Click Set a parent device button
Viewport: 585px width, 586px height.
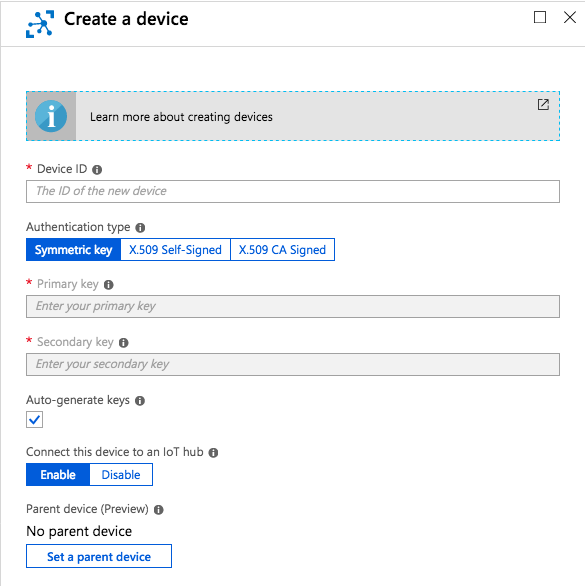99,556
